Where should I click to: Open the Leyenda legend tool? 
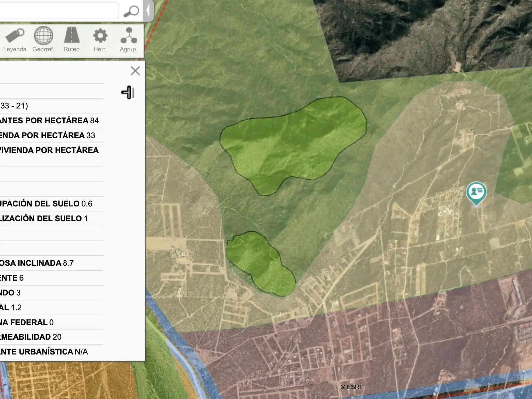coord(14,40)
